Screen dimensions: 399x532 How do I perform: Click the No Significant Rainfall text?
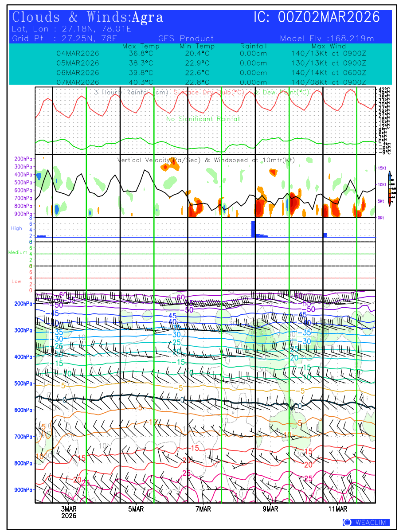[203, 119]
